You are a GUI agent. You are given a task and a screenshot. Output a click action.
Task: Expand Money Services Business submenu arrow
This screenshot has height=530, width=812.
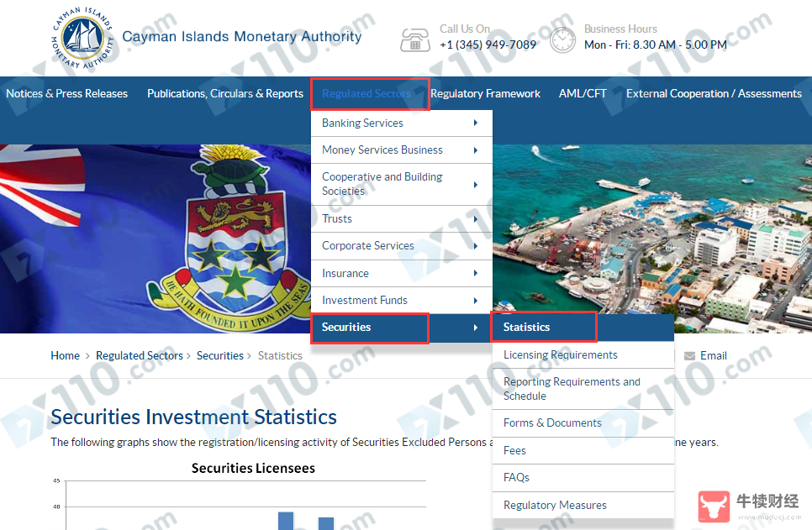476,150
